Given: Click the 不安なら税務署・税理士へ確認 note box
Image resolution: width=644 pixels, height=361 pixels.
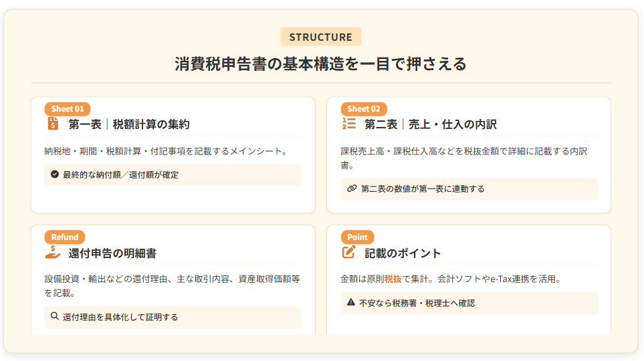Looking at the screenshot, I should (x=469, y=303).
